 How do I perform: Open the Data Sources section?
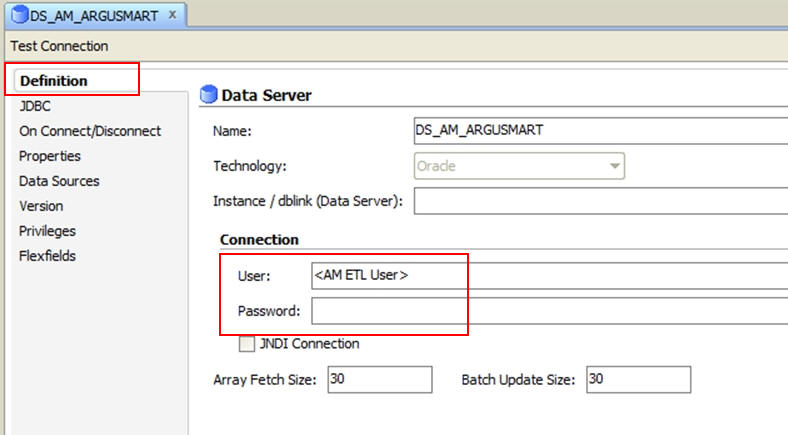[x=59, y=181]
